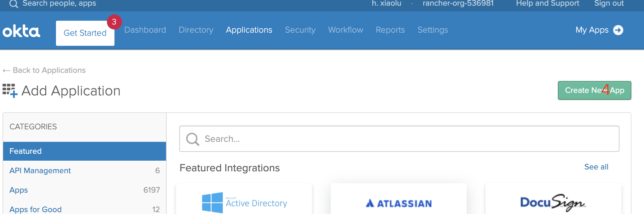Select the Apps for Good category

(x=36, y=209)
